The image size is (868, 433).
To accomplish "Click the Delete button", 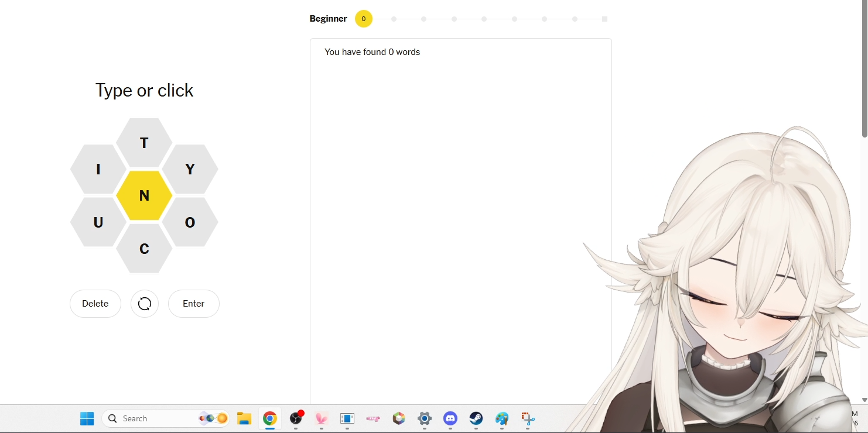I will coord(95,304).
